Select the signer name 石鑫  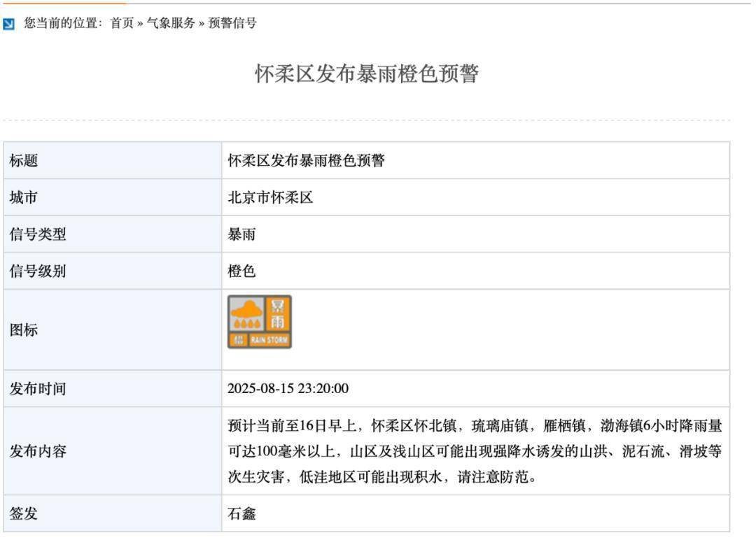click(x=241, y=513)
